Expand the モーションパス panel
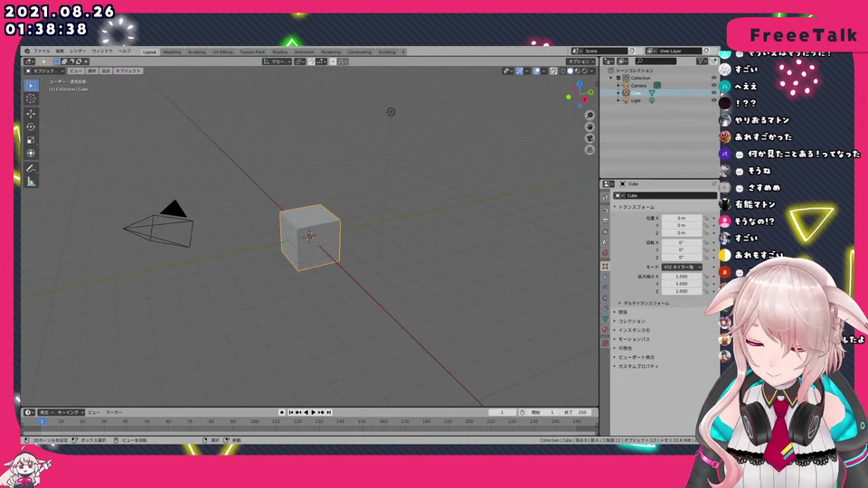The height and width of the screenshot is (488, 868). pos(632,339)
